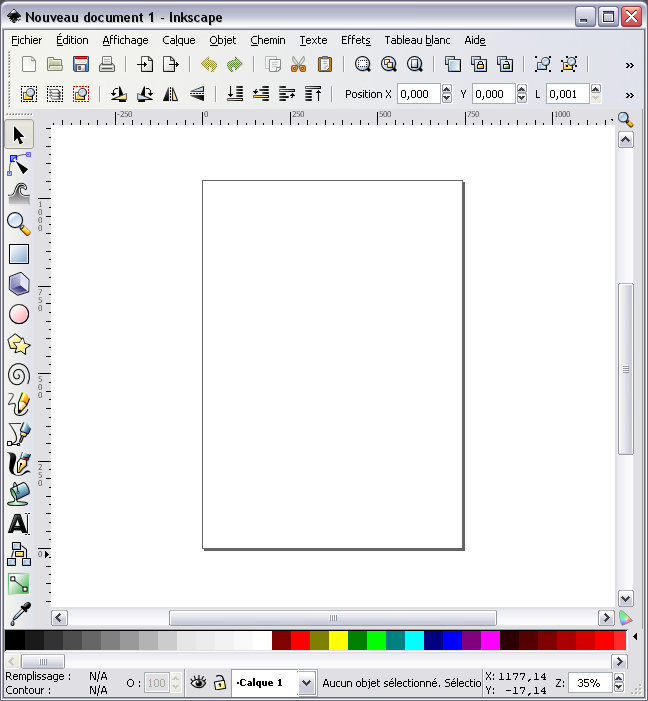Click the New document icon

click(x=29, y=64)
